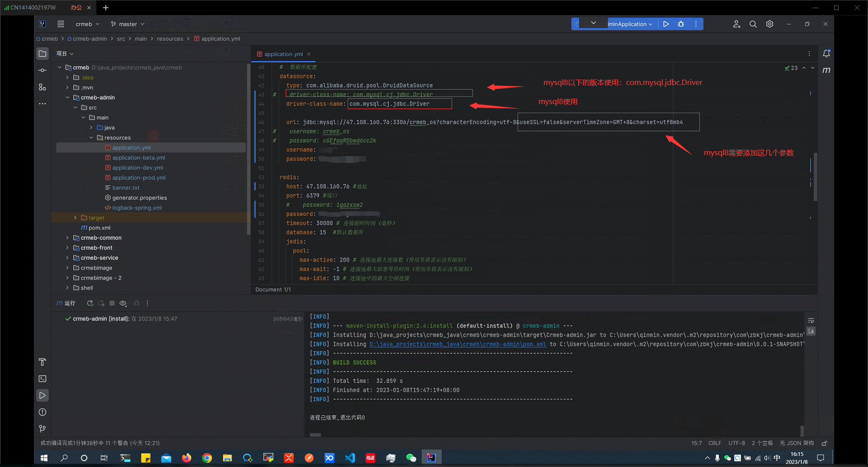
Task: Open the Maven tool window
Action: (x=826, y=70)
